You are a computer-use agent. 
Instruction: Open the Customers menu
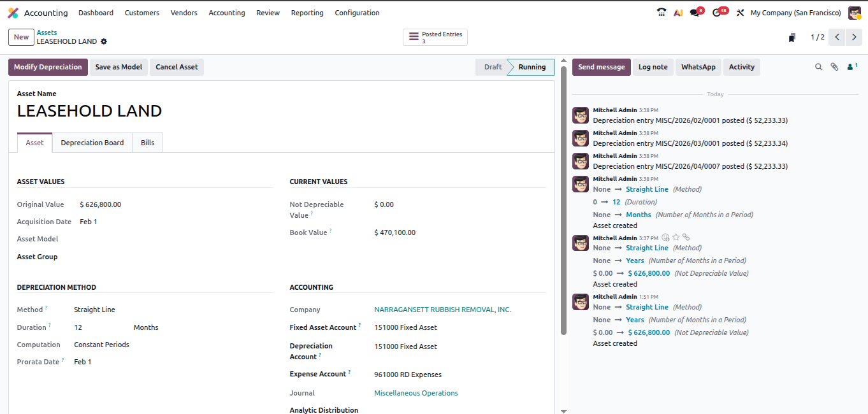pyautogui.click(x=142, y=13)
